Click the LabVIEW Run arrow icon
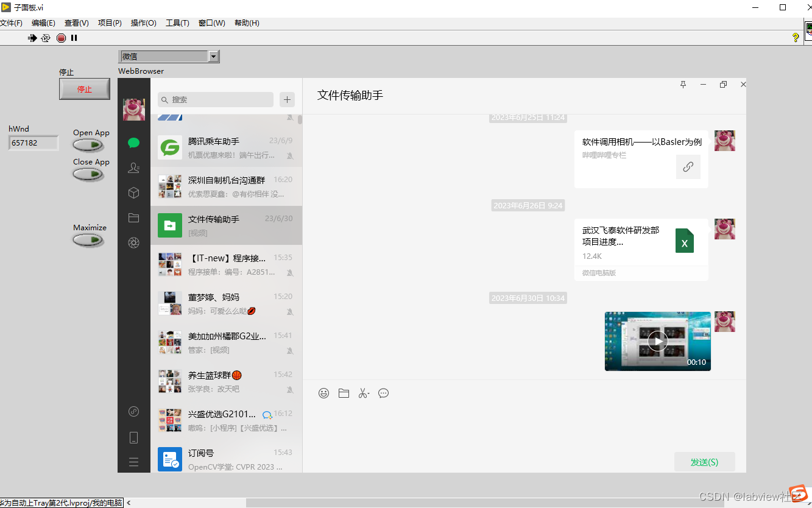 (x=32, y=38)
